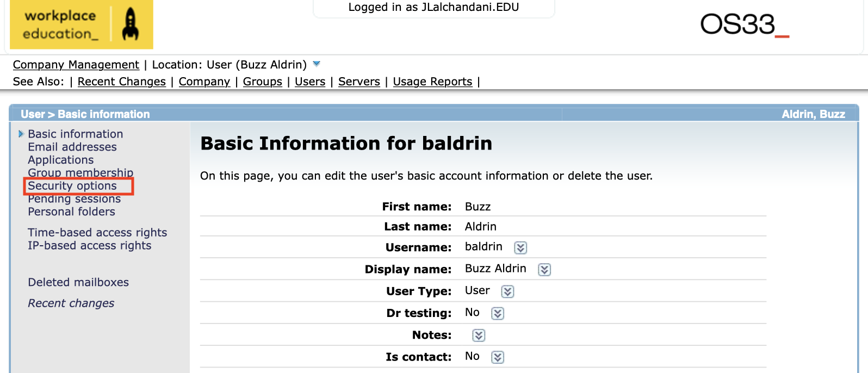868x373 pixels.
Task: Open Security options in sidebar
Action: coord(72,186)
